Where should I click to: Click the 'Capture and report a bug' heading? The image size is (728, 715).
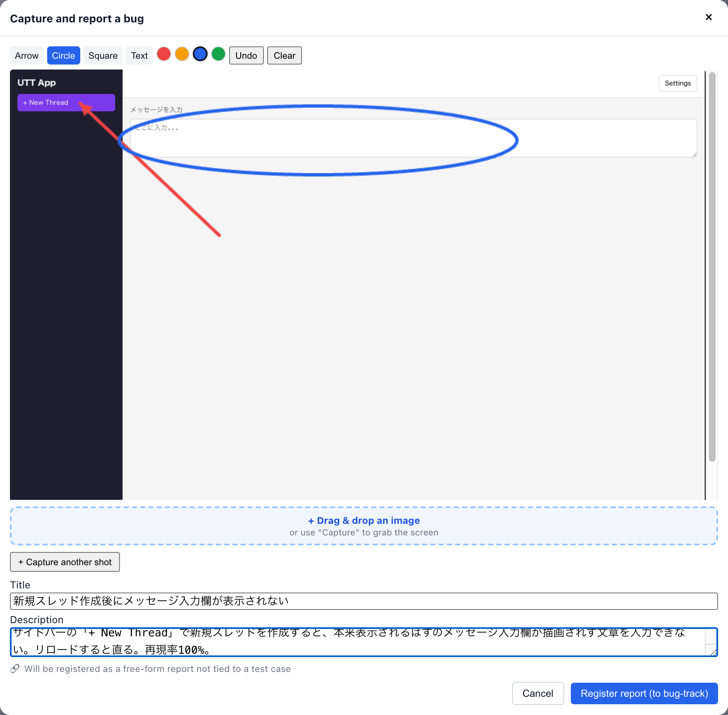(77, 19)
